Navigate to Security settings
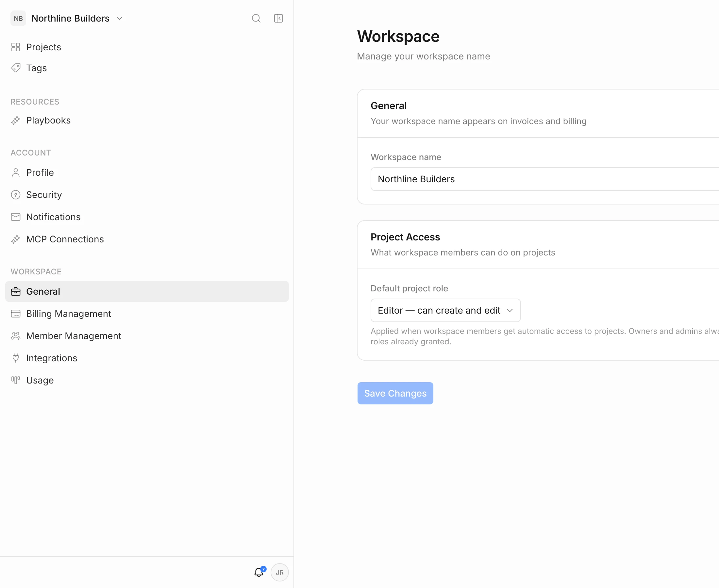The height and width of the screenshot is (588, 719). [147, 195]
